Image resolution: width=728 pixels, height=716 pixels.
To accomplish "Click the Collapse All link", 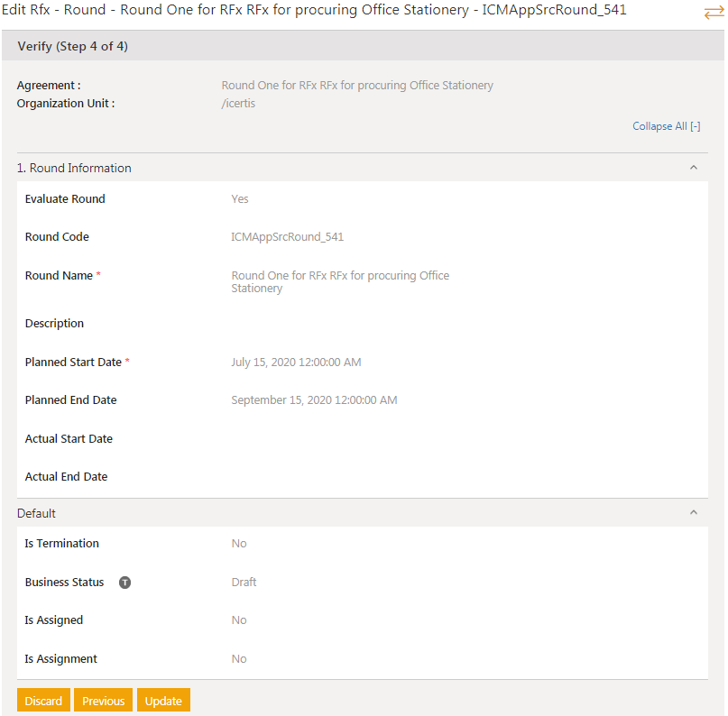I will coord(666,126).
